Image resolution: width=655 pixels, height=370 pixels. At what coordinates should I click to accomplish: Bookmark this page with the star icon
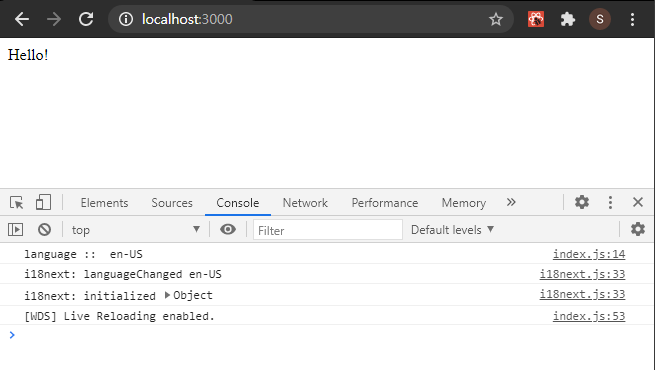(496, 19)
